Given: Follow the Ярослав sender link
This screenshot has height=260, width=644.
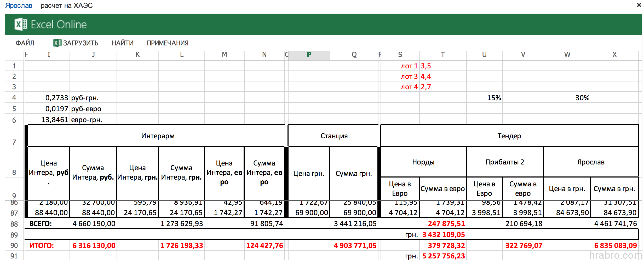Looking at the screenshot, I should 19,5.
